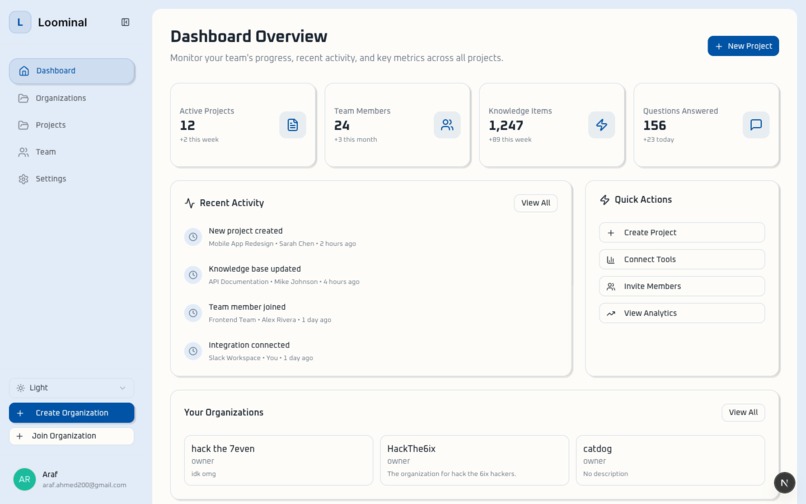Image resolution: width=806 pixels, height=504 pixels.
Task: Click the sun icon in theme selector
Action: coord(21,388)
